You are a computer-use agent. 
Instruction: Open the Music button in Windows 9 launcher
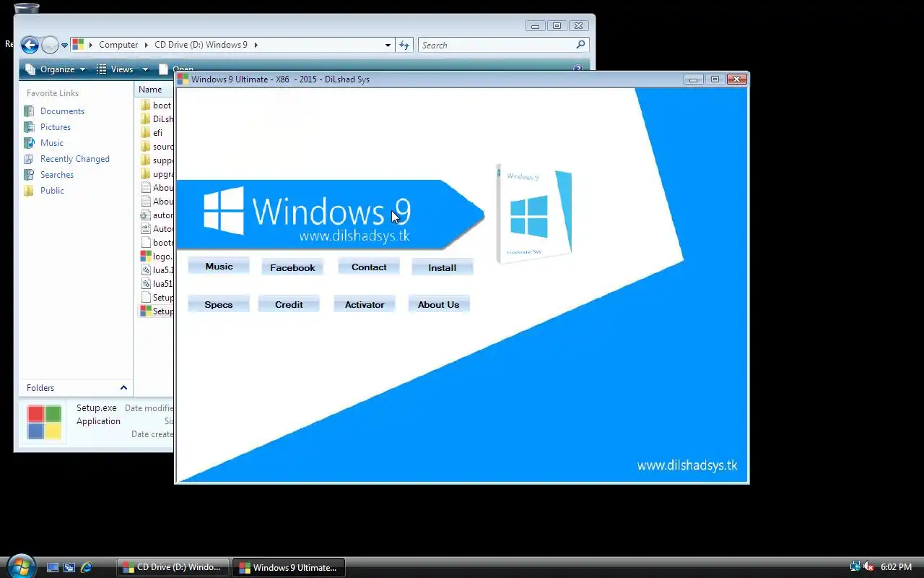coord(219,267)
